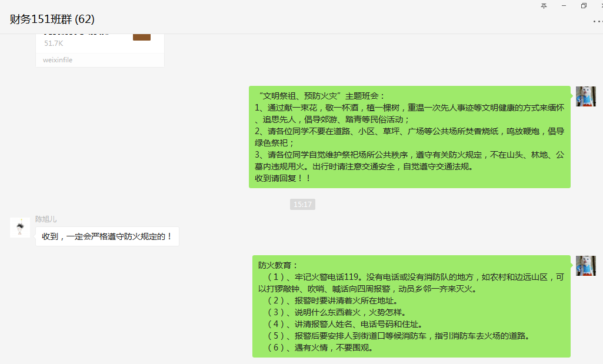Select the 文明祭祖、预防火灾 message bubble
603x364 pixels.
(409, 137)
